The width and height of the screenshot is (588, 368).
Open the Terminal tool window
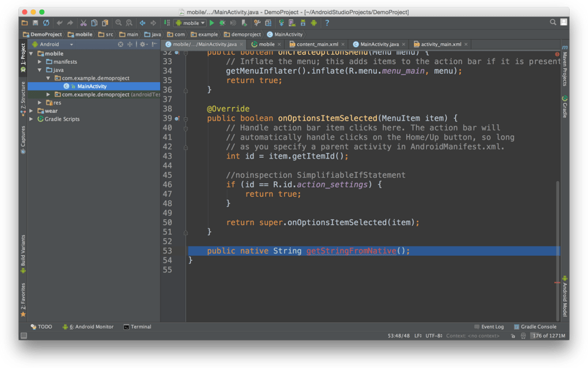click(137, 327)
